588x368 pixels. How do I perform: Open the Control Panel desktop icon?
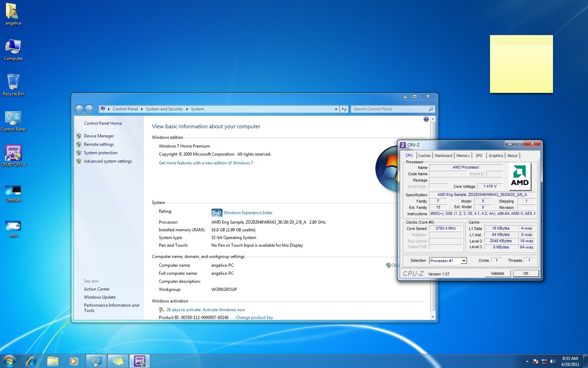(13, 119)
